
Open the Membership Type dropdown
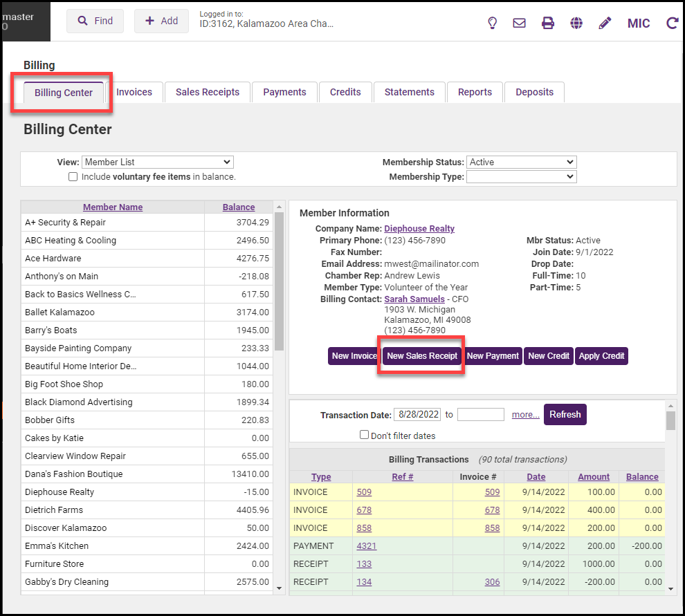coord(521,177)
